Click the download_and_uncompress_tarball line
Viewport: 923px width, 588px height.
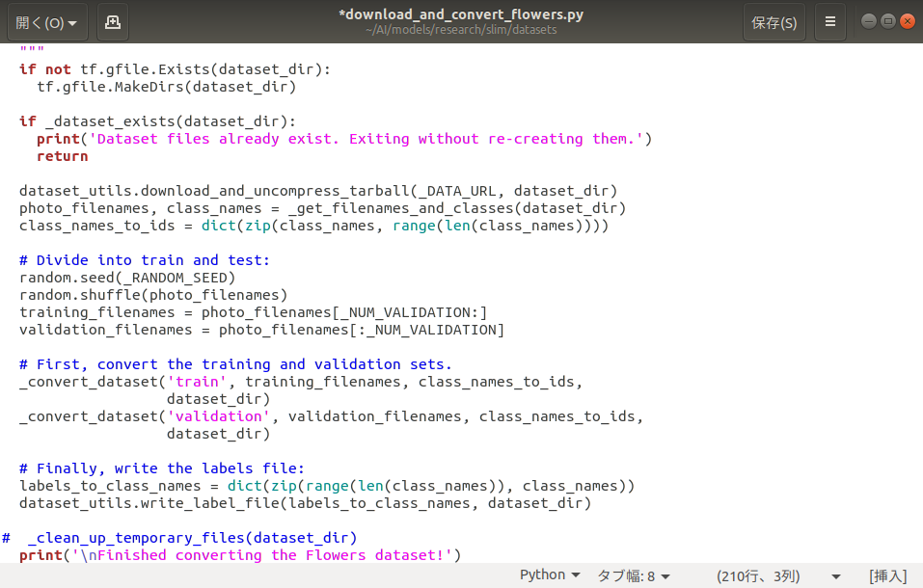click(x=318, y=191)
